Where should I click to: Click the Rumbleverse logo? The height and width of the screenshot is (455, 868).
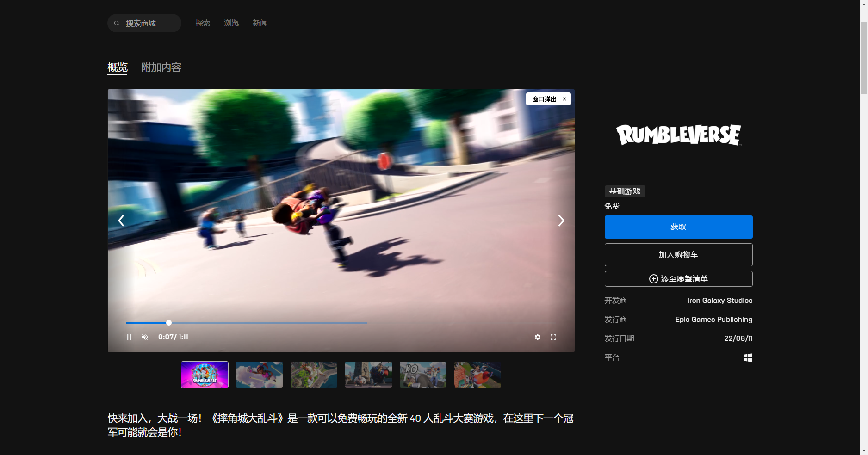(678, 135)
